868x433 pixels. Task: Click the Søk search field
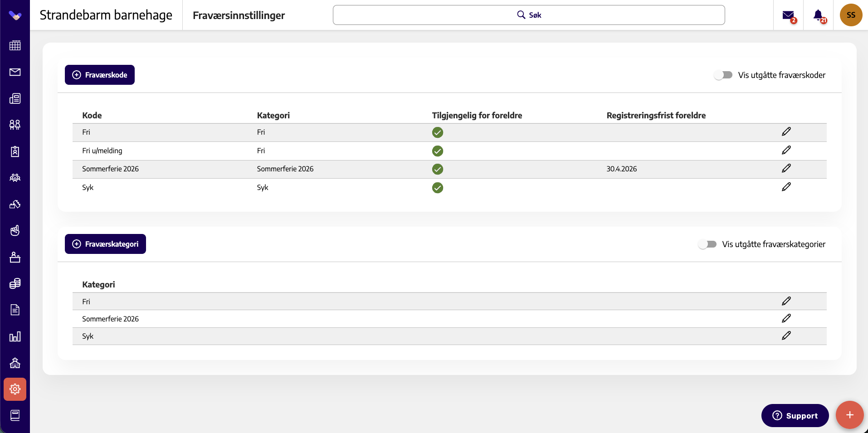click(x=529, y=15)
